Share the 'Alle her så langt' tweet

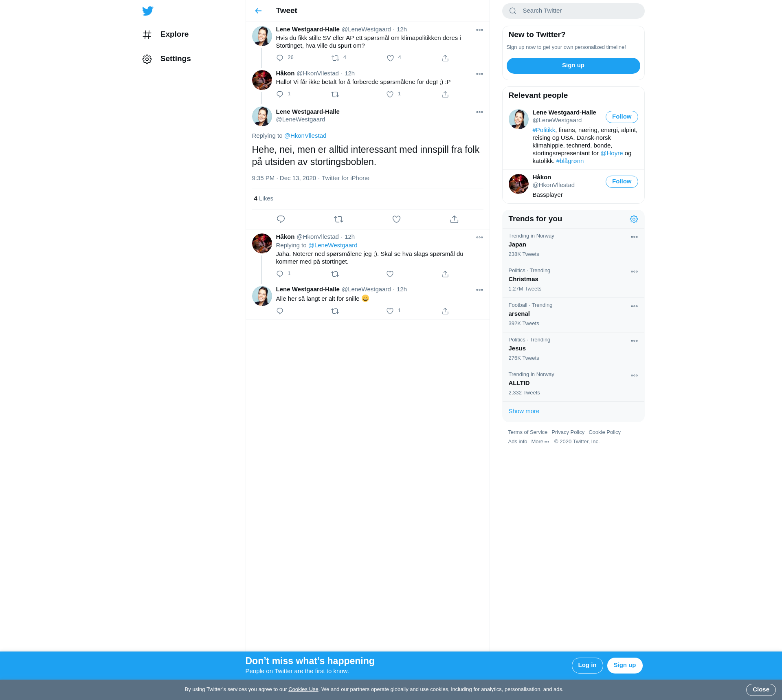pyautogui.click(x=445, y=311)
